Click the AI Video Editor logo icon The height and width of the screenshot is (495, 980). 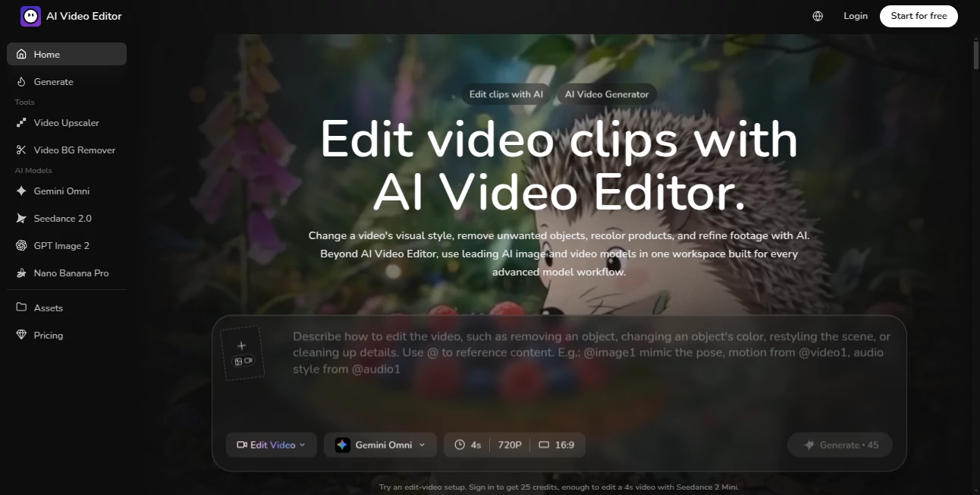(30, 16)
